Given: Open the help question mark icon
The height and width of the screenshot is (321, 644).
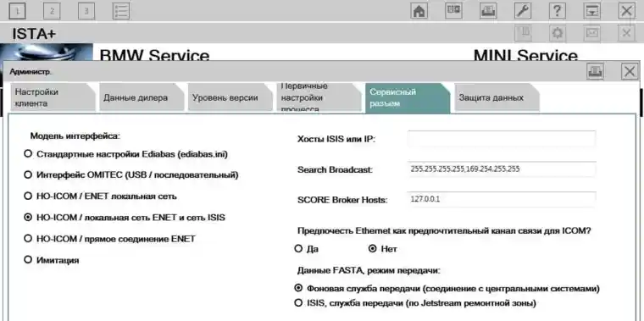Looking at the screenshot, I should 557,11.
